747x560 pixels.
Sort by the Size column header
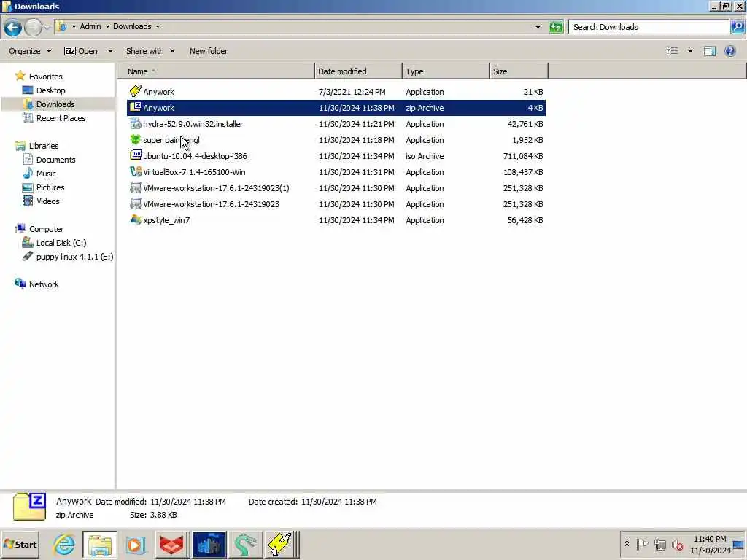519,71
